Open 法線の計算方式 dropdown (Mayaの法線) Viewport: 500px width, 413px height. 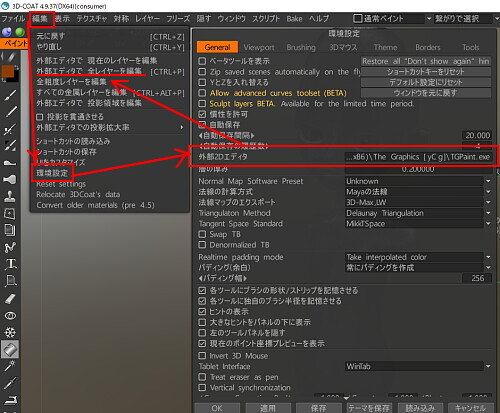[x=418, y=192]
